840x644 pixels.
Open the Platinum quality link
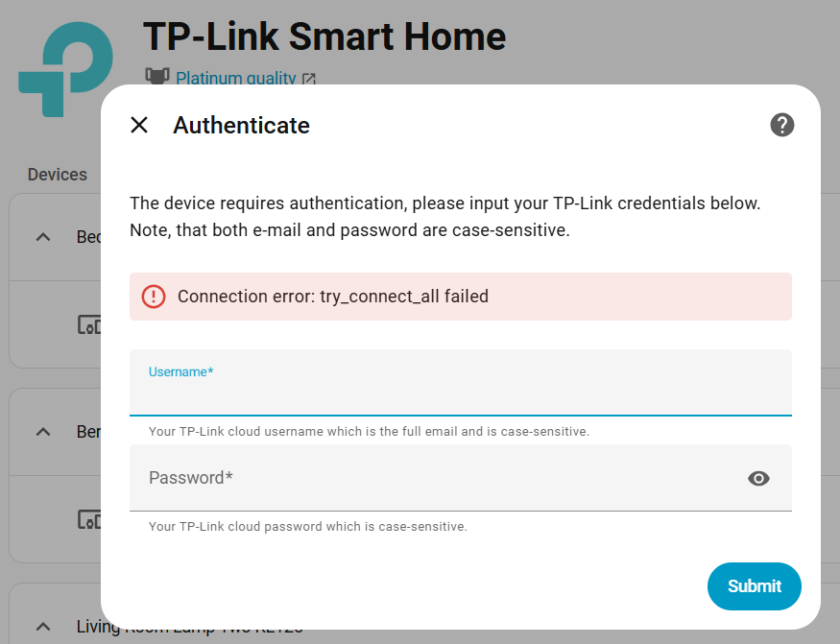tap(235, 78)
